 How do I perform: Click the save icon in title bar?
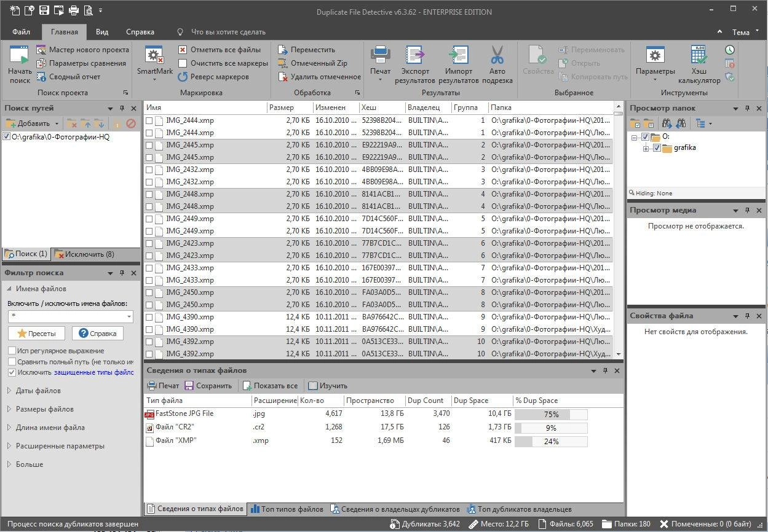coord(44,10)
